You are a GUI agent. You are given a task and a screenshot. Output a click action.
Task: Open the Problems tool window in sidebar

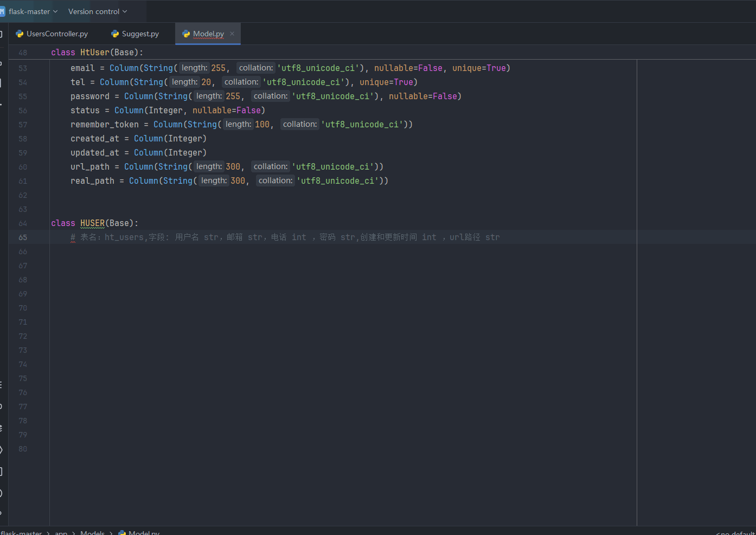pyautogui.click(x=1, y=493)
